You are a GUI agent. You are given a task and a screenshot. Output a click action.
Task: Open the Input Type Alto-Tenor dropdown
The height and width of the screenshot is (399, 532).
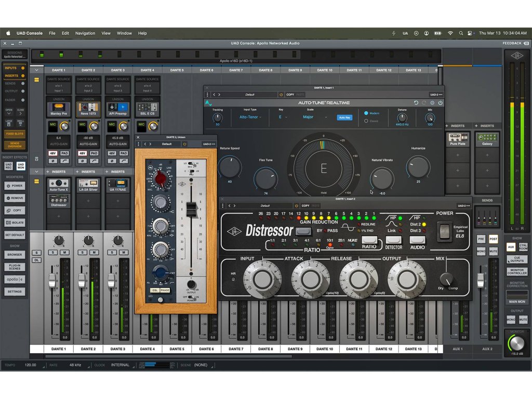(x=250, y=117)
